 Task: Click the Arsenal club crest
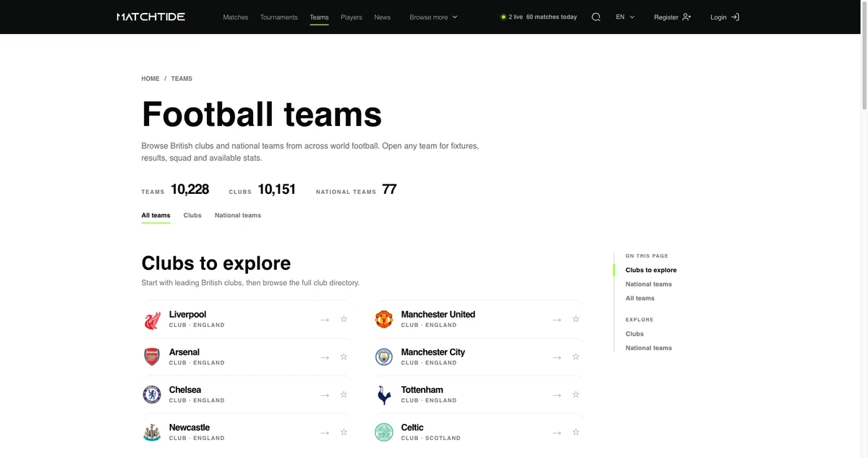pos(152,357)
